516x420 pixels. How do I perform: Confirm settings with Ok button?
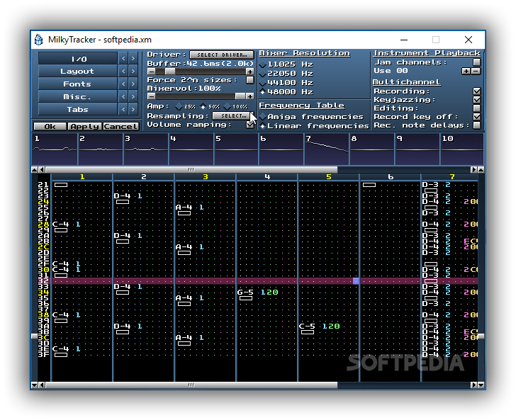click(50, 126)
